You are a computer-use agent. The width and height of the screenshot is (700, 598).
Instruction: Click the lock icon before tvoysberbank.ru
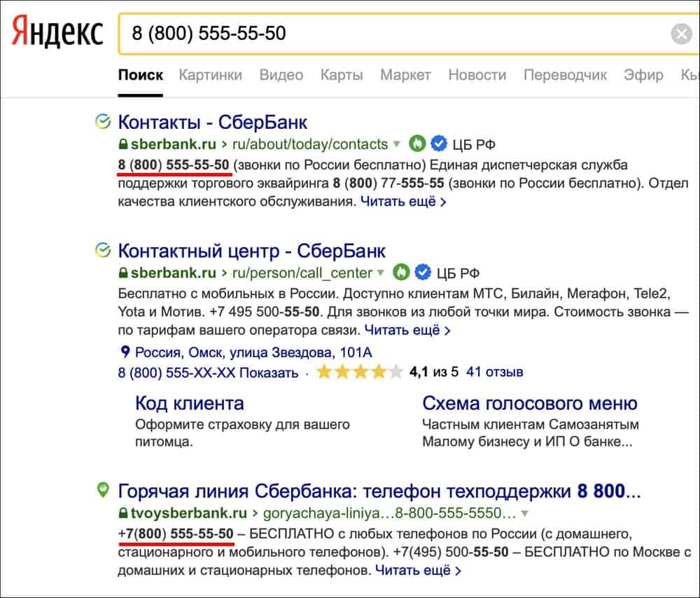click(x=123, y=513)
